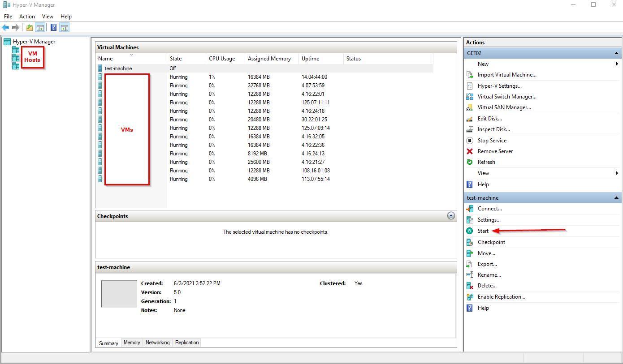Click the Stop Service icon
Viewport: 623px width, 364px height.
(x=470, y=141)
